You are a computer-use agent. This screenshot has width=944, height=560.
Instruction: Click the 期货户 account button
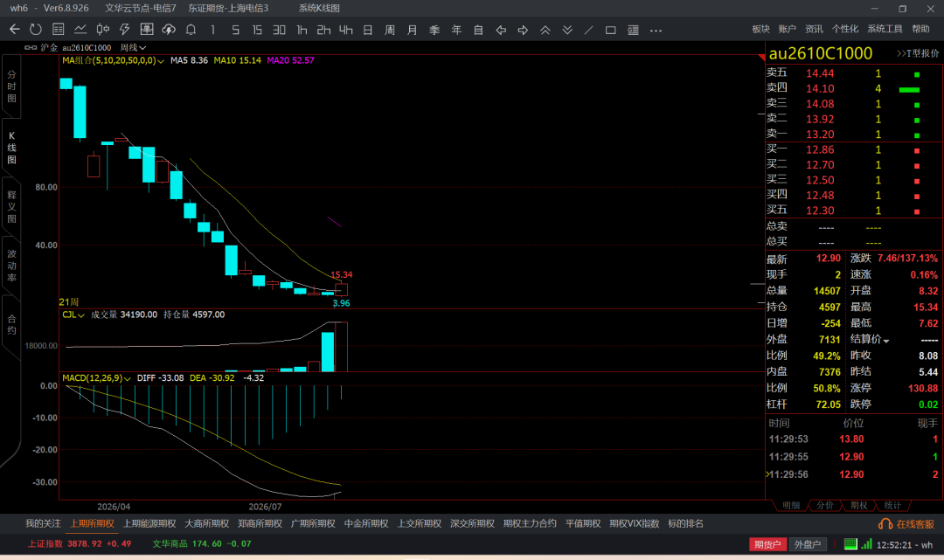[767, 544]
